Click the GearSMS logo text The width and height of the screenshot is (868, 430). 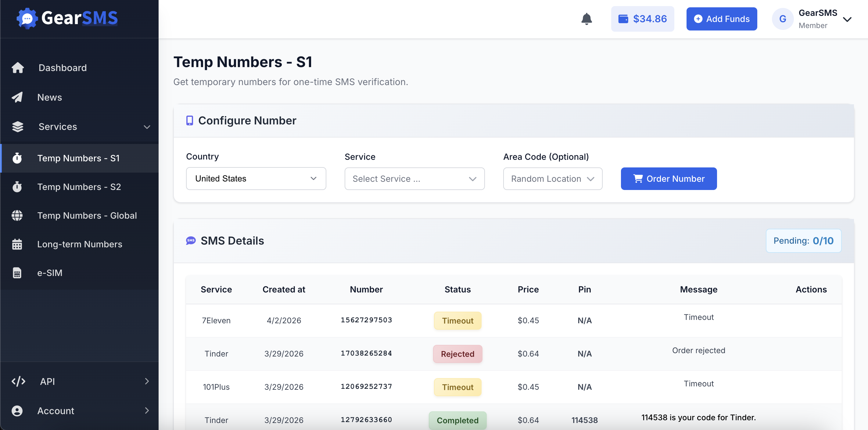pyautogui.click(x=80, y=18)
